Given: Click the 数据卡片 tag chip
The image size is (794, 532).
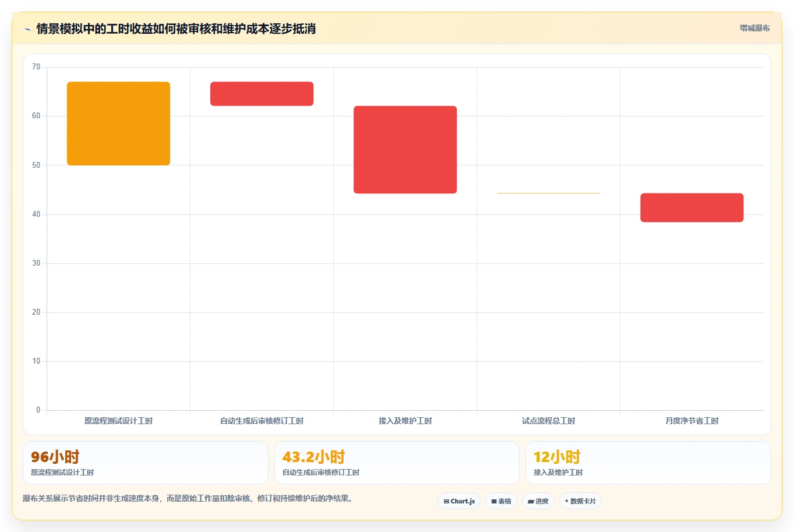Looking at the screenshot, I should [580, 501].
